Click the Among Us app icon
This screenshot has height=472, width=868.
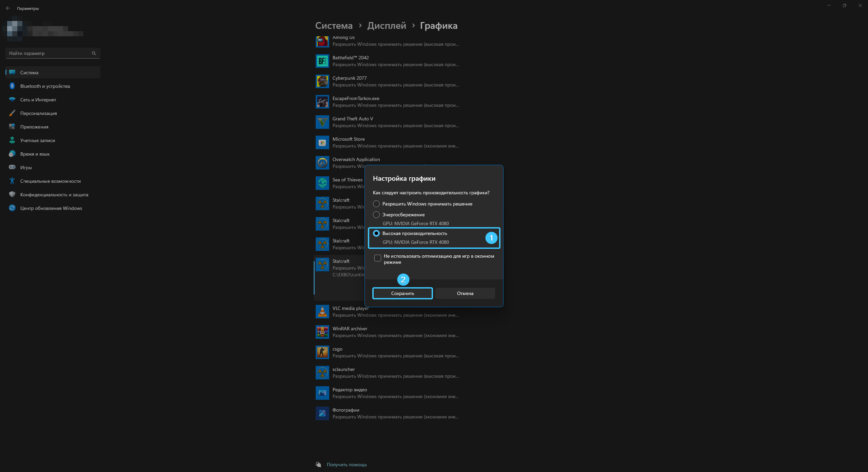pos(322,41)
